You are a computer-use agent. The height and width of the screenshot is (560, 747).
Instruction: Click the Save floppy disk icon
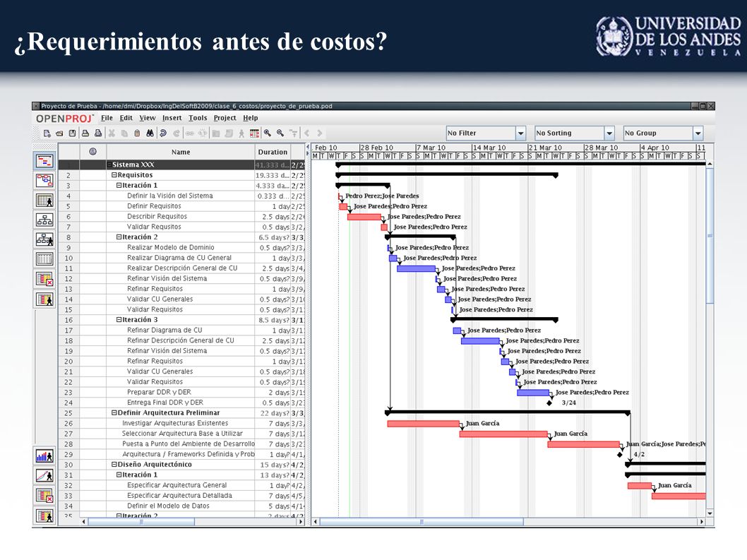pos(73,133)
